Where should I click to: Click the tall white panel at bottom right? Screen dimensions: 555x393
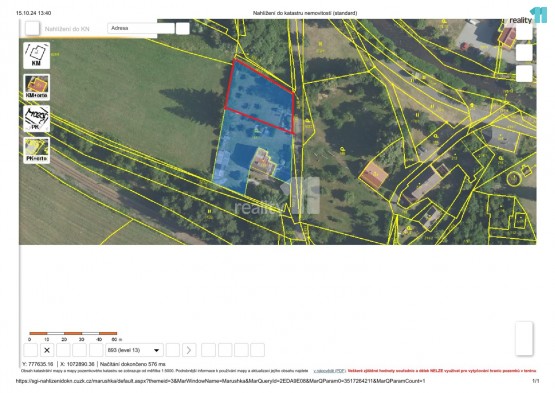click(x=524, y=338)
